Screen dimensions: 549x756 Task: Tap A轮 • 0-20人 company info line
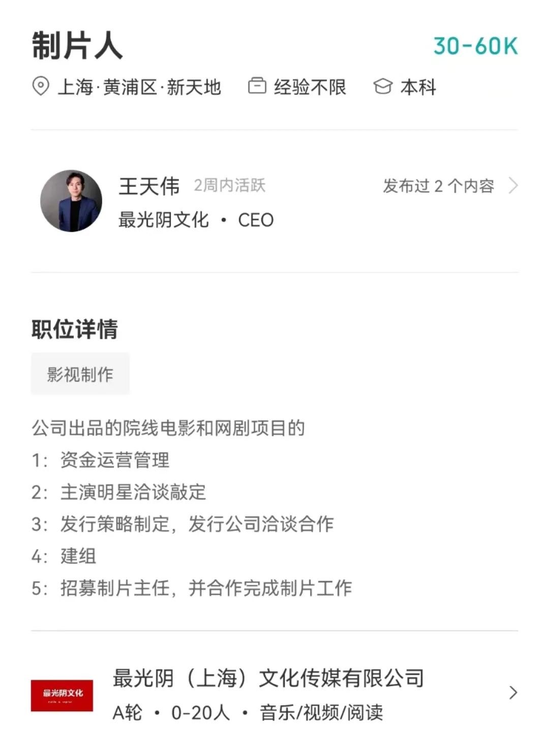point(171,712)
